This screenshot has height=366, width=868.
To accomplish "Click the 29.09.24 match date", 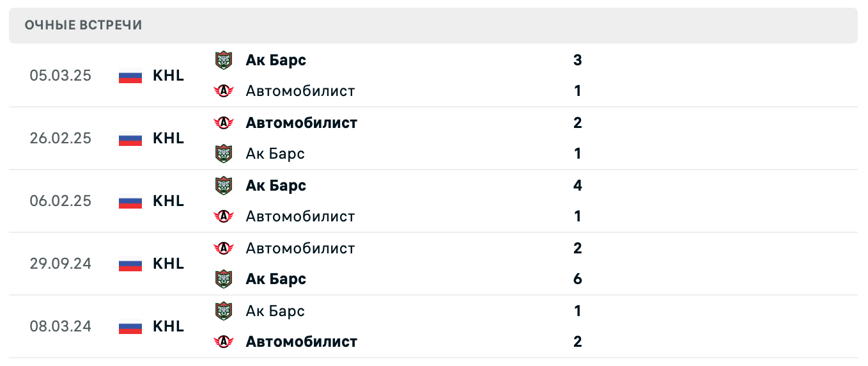I will (61, 264).
